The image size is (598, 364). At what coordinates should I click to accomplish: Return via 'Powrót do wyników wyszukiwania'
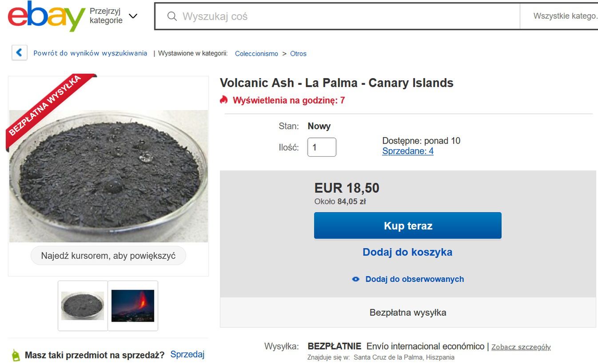coord(90,53)
